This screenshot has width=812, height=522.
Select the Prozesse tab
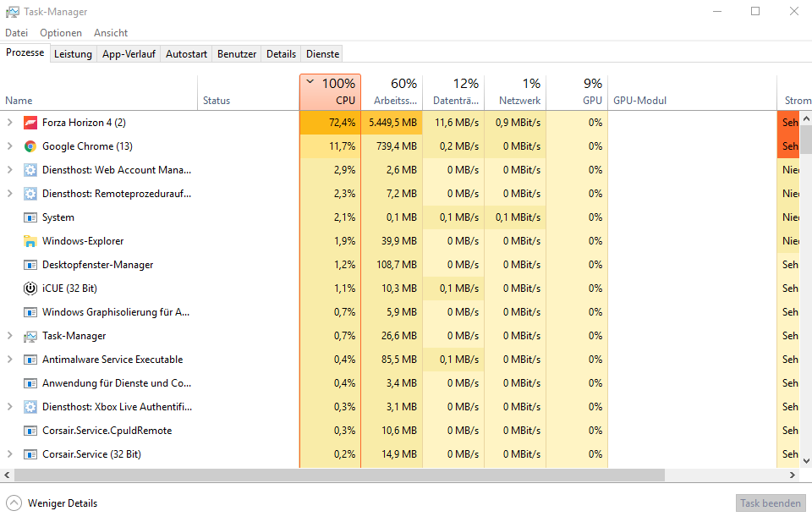[25, 52]
